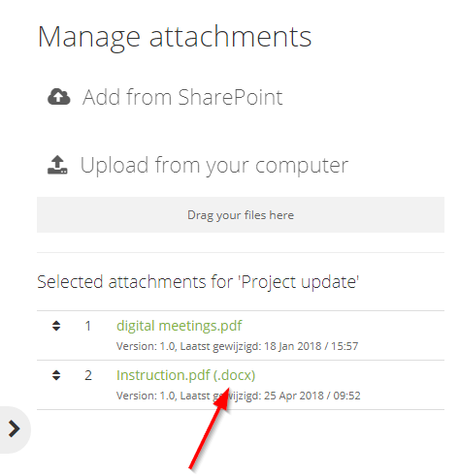This screenshot has width=459, height=476.
Task: Expand the side panel chevron
Action: [14, 429]
